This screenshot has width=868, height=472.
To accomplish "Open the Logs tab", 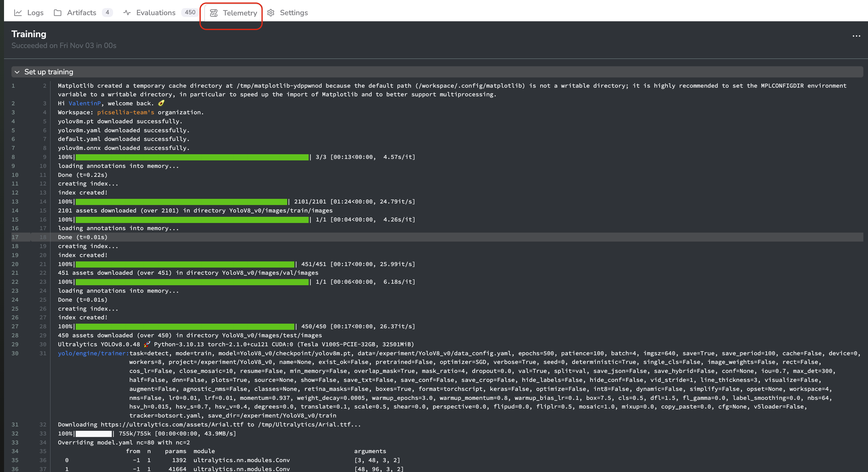I will pos(29,13).
